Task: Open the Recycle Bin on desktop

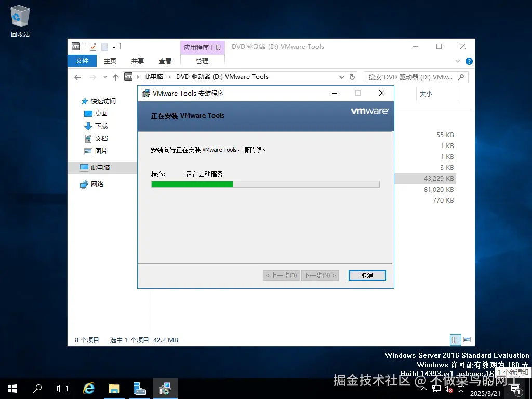Action: click(20, 21)
